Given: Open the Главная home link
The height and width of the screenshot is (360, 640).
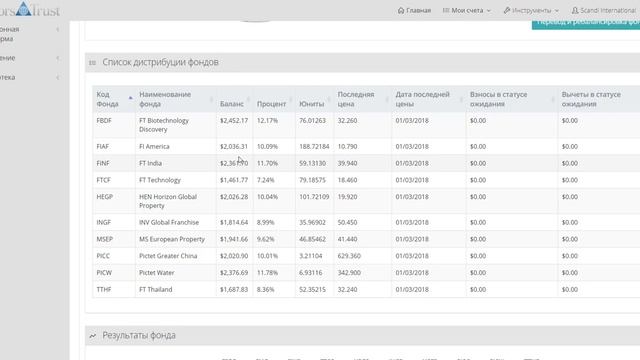Looking at the screenshot, I should [414, 10].
